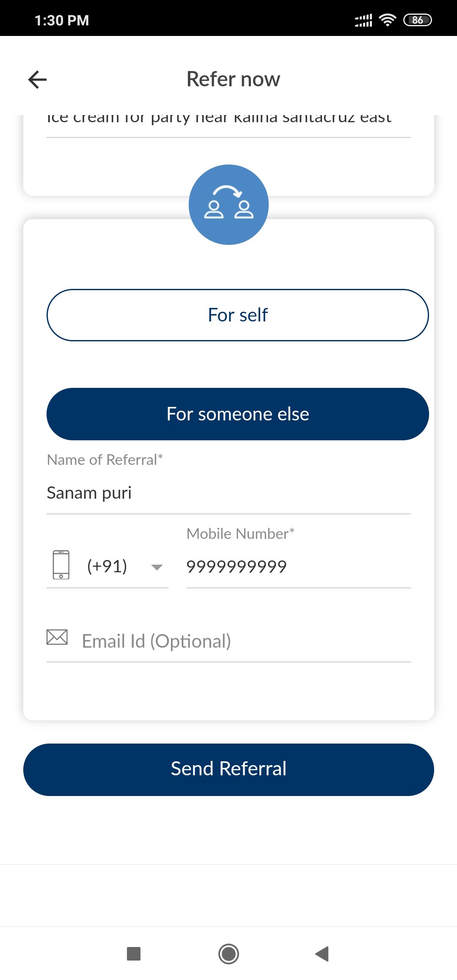Tap the Wi-Fi icon in the status bar
Image resolution: width=457 pixels, height=980 pixels.
(x=388, y=19)
